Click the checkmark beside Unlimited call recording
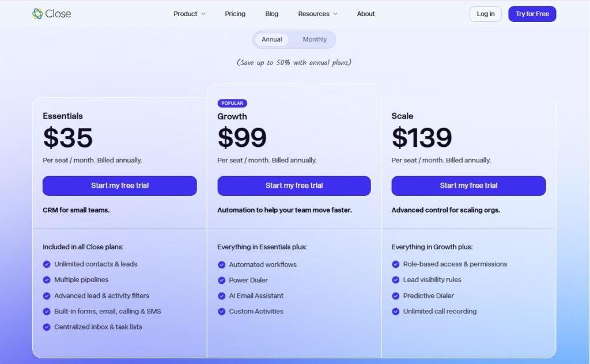Screen dimensions: 590x364 click(x=396, y=311)
